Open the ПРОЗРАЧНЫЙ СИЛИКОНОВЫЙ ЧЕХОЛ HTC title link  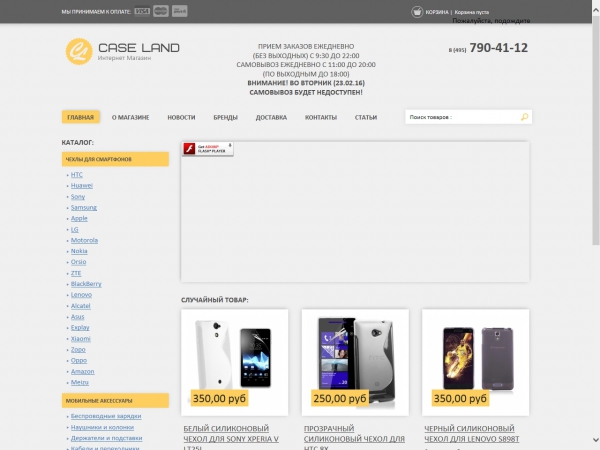(x=354, y=437)
